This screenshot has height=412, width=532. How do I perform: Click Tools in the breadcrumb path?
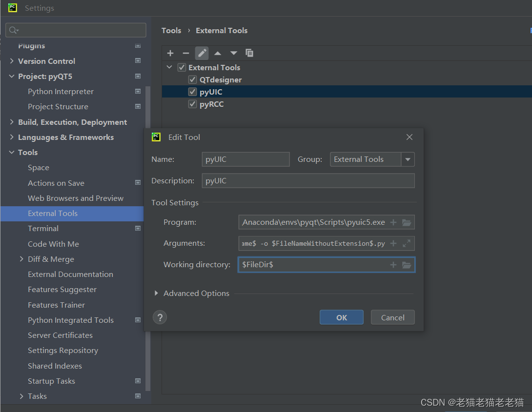coord(171,31)
